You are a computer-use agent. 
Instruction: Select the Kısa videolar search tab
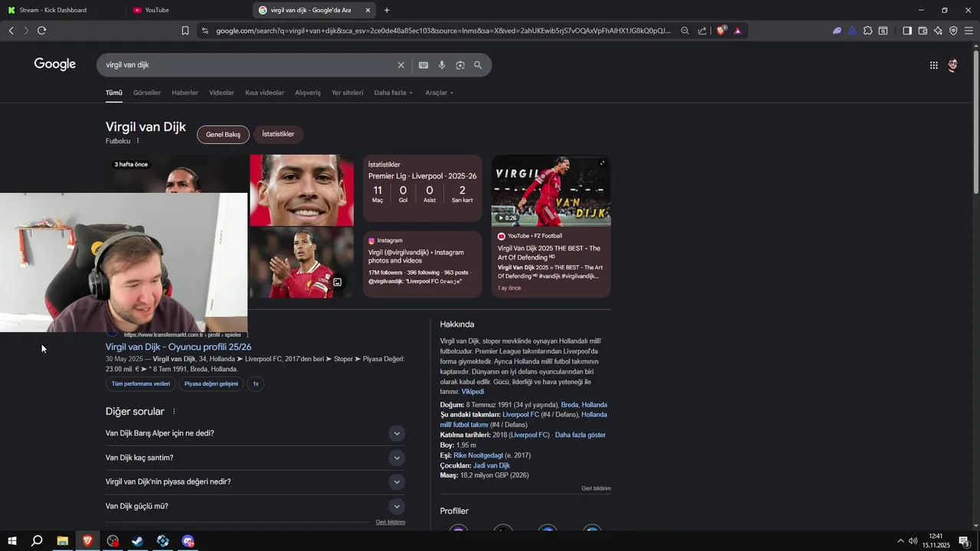pos(264,93)
